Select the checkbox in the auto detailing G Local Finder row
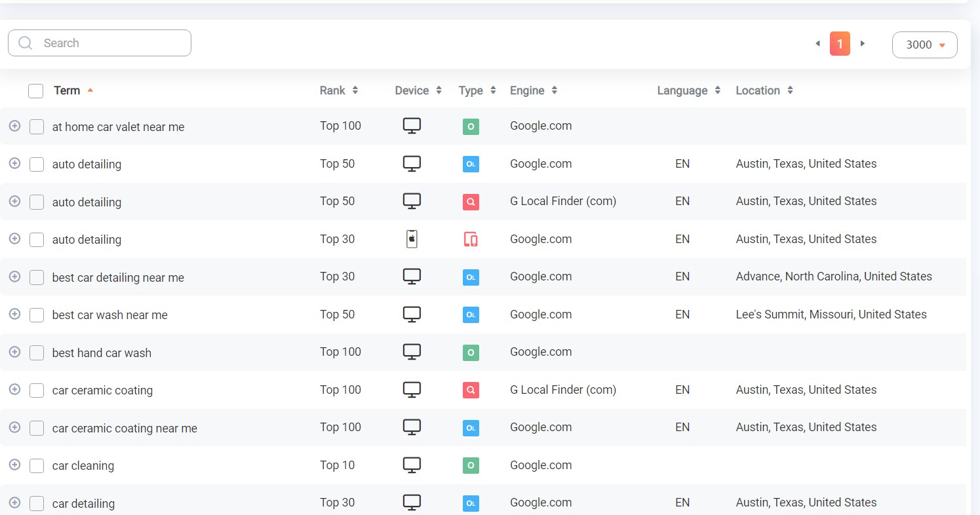Image resolution: width=980 pixels, height=515 pixels. coord(37,202)
